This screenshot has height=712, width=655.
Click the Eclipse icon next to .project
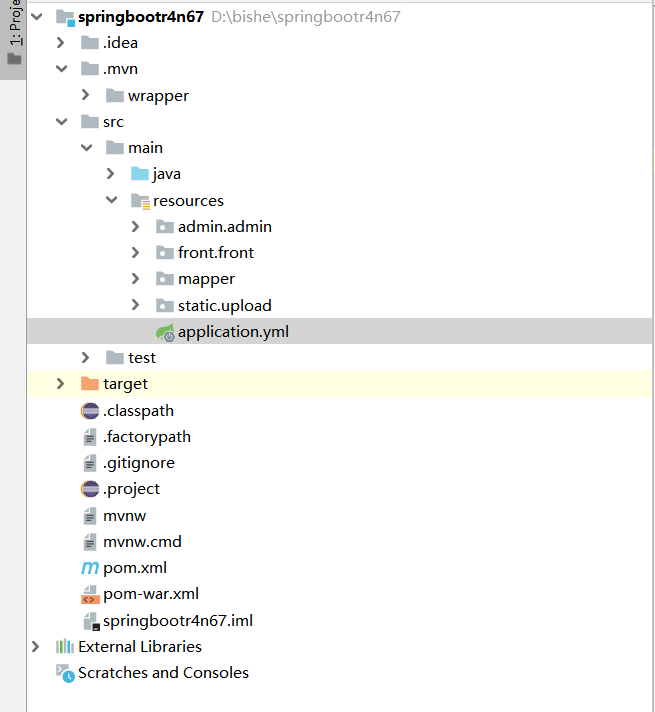point(90,489)
